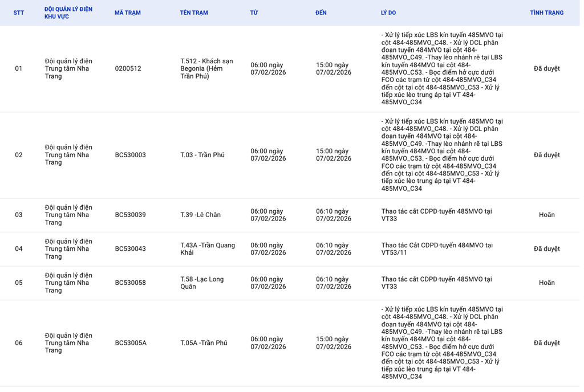Click station code BC530003
Image resolution: width=584 pixels, height=392 pixels.
click(x=130, y=155)
